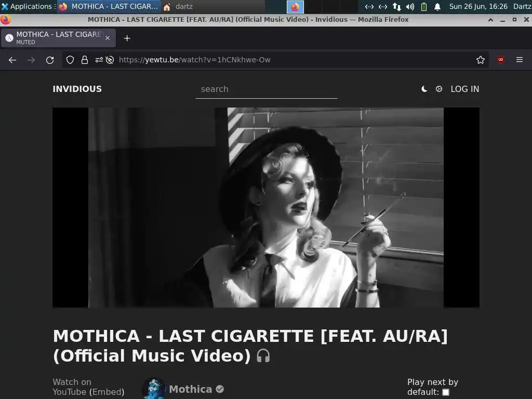The height and width of the screenshot is (399, 532).
Task: Open network up/down arrows indicator in panel
Action: [x=396, y=6]
